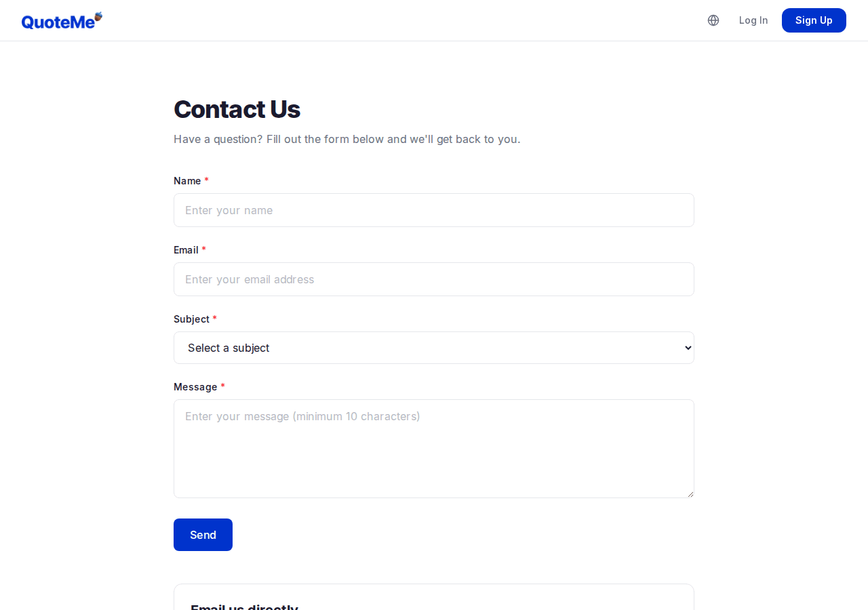Screen dimensions: 868x610
Task: Click inside 'Enter your name' field
Action: click(433, 210)
